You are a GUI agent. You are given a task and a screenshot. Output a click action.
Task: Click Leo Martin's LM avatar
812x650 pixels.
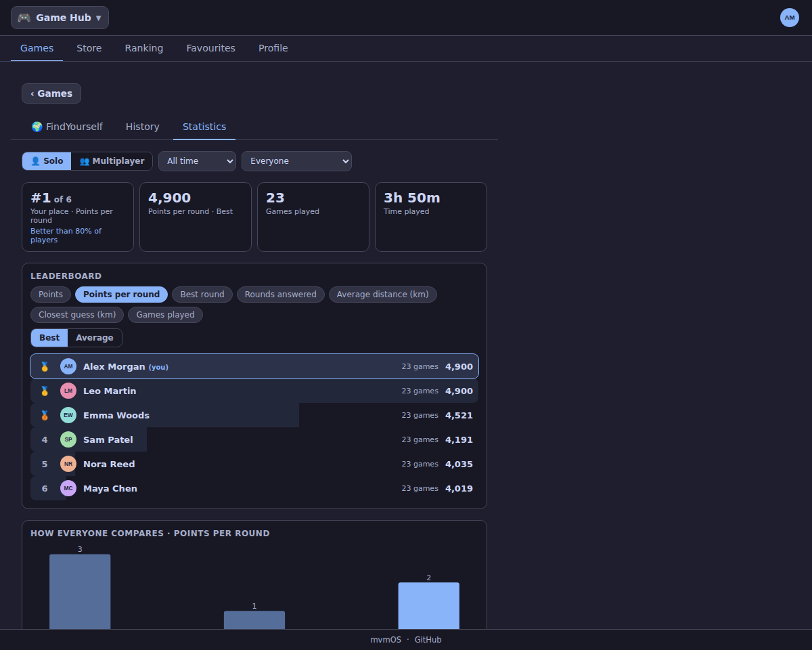[x=68, y=391]
